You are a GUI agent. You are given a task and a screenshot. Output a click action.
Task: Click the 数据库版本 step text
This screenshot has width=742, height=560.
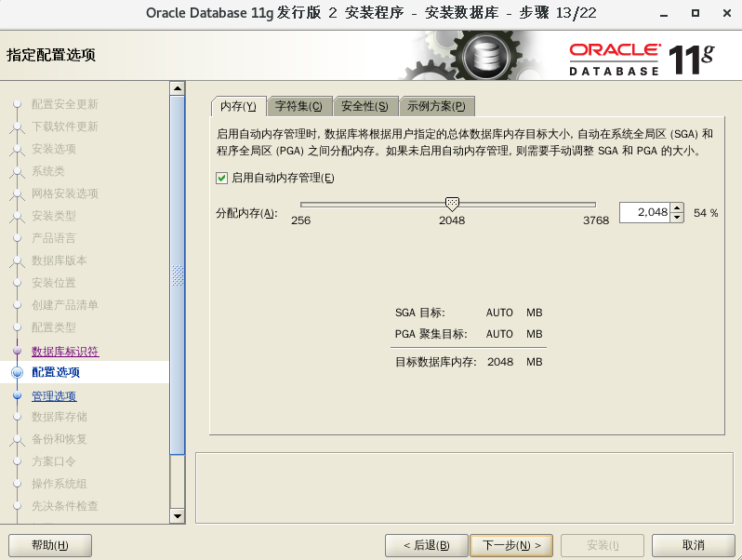[60, 260]
